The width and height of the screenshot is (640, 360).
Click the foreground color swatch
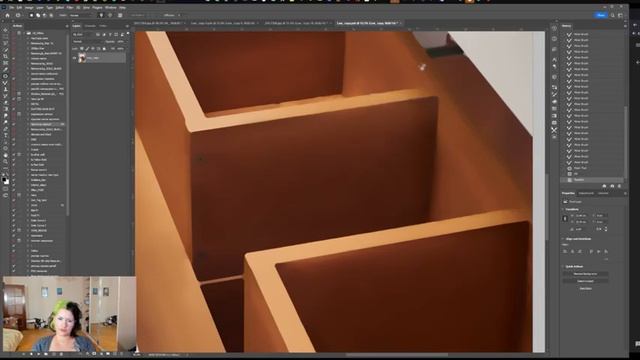tap(4, 179)
